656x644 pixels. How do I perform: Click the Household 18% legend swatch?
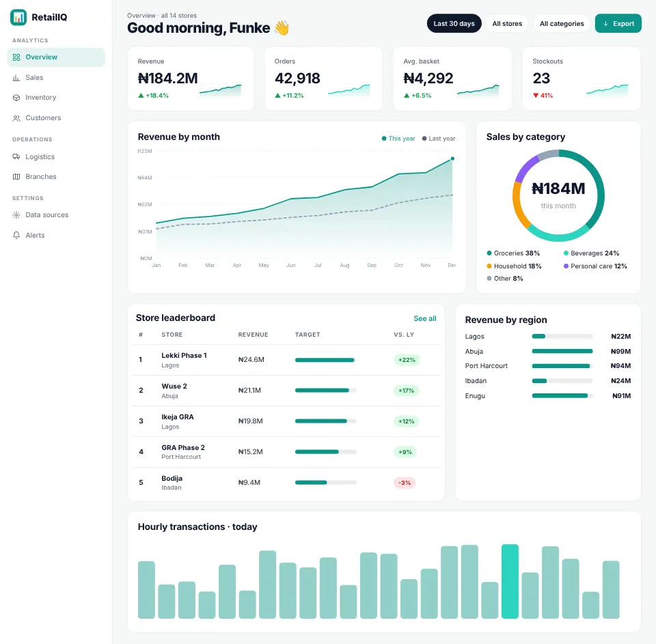click(x=489, y=266)
